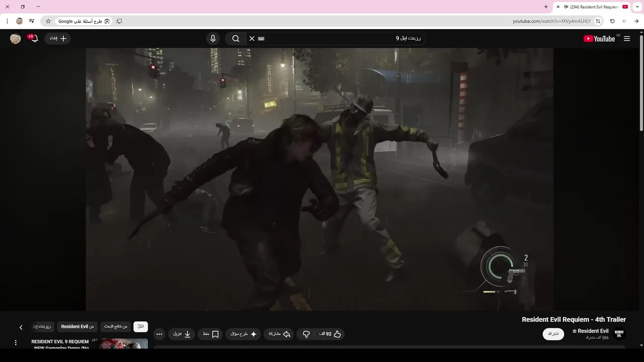
Task: Save the video to a playlist
Action: [x=211, y=334]
